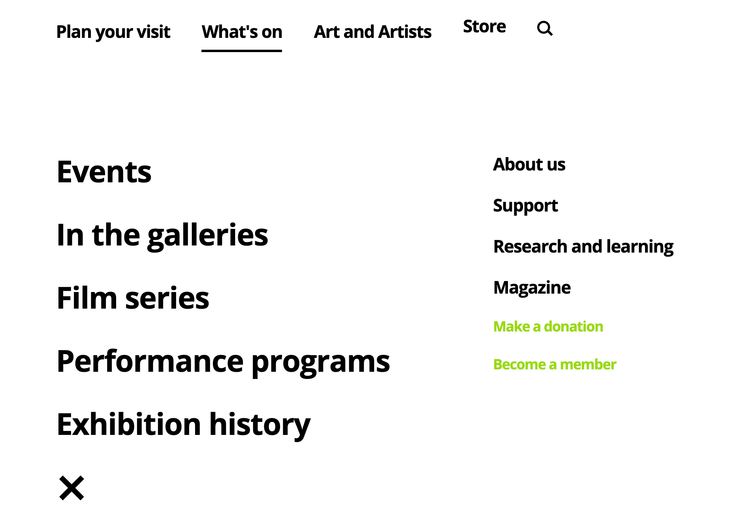This screenshot has height=532, width=756.
Task: Click the search magnifier icon
Action: tap(545, 28)
